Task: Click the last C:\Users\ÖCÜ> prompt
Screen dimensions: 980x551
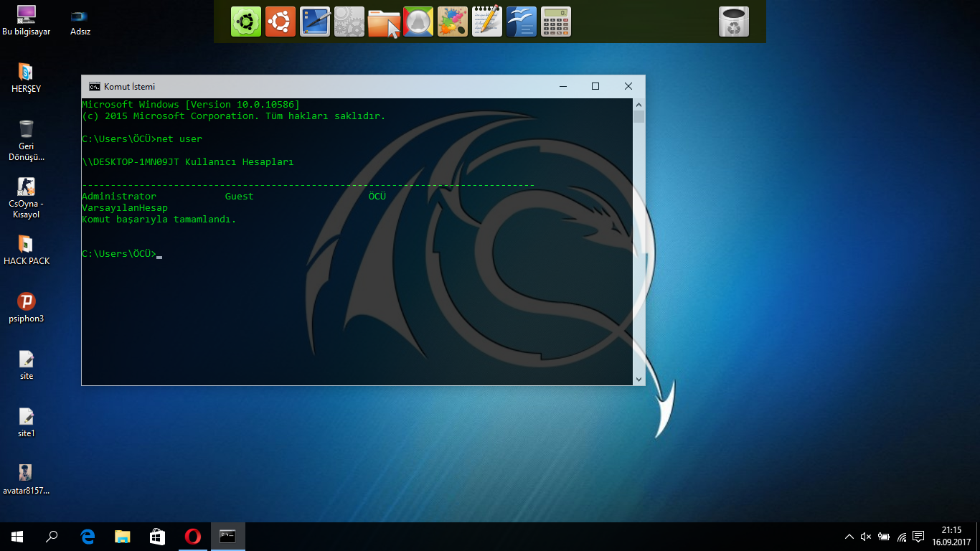Action: tap(119, 254)
